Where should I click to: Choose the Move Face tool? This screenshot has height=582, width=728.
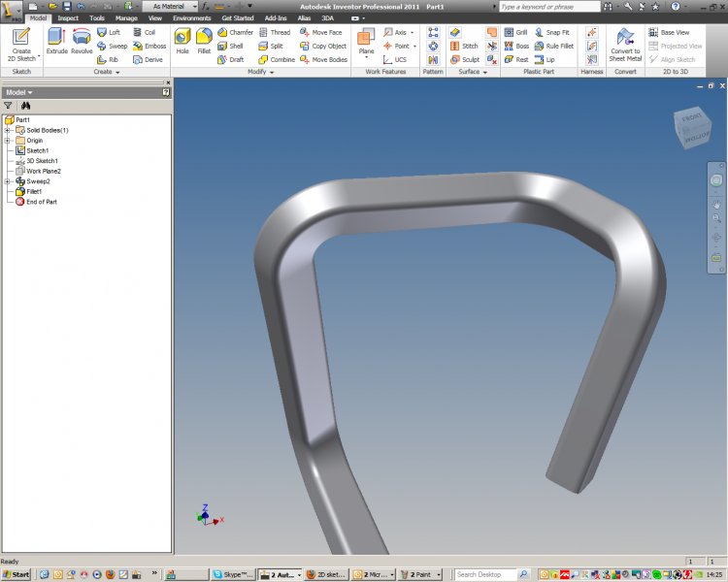click(321, 32)
